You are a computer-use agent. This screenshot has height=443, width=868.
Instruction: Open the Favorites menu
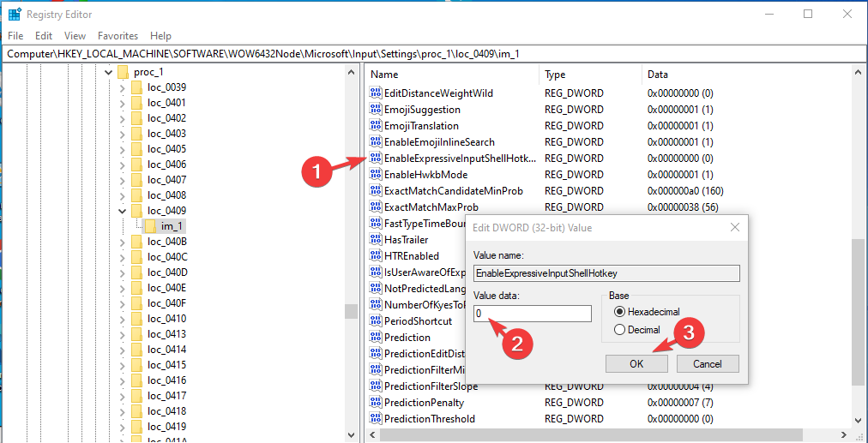[118, 36]
